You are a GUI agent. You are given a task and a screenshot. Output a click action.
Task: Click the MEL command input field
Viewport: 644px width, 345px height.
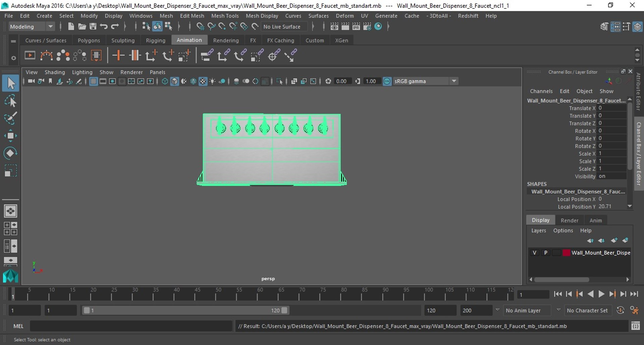pyautogui.click(x=131, y=326)
